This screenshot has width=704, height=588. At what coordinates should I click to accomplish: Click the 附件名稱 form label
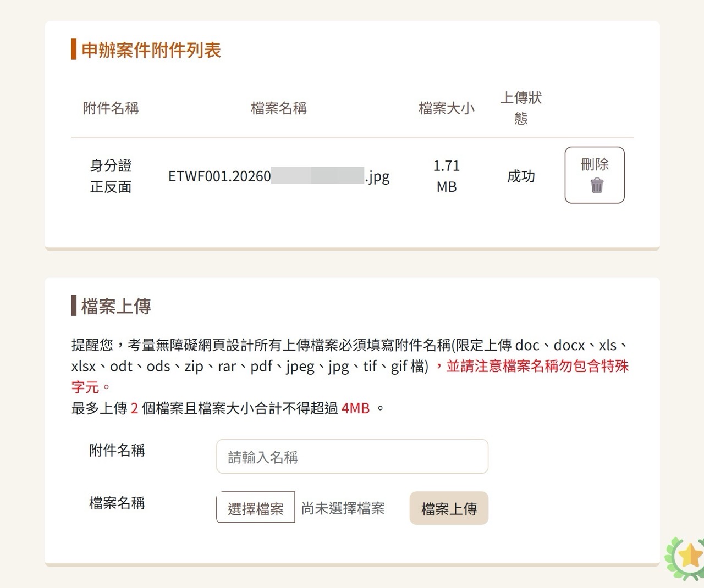(x=117, y=451)
